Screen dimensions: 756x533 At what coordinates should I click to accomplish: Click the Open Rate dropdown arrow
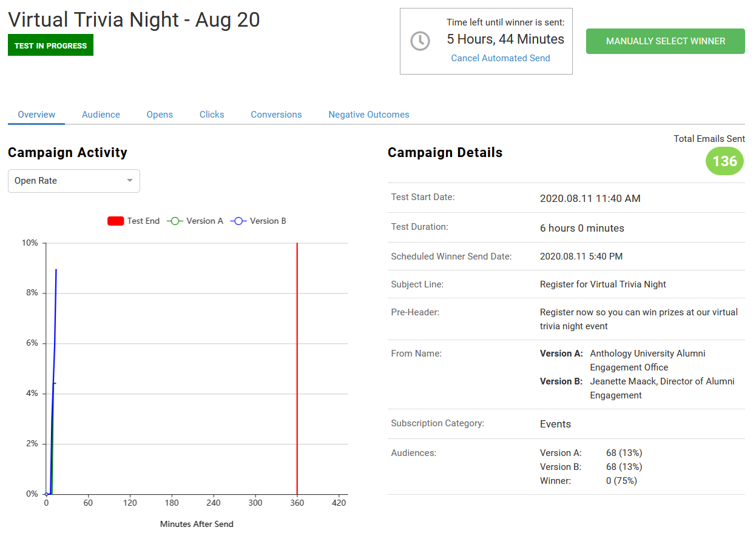[x=129, y=181]
